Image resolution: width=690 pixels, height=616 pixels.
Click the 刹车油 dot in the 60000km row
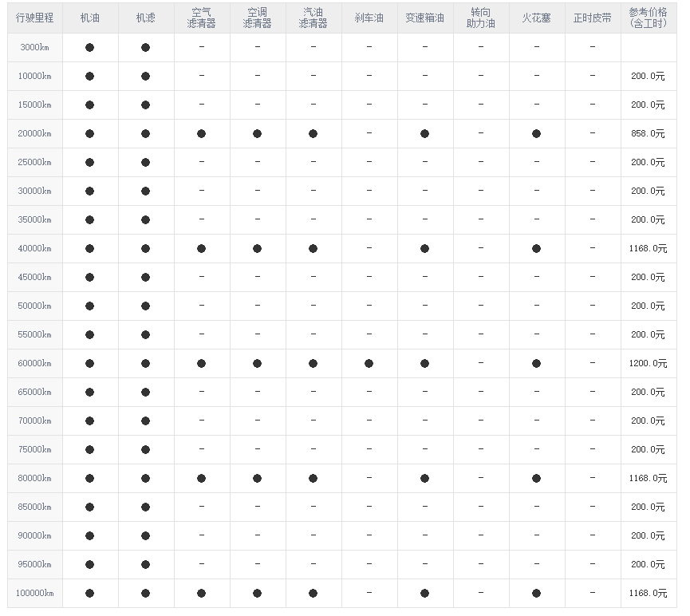point(369,364)
